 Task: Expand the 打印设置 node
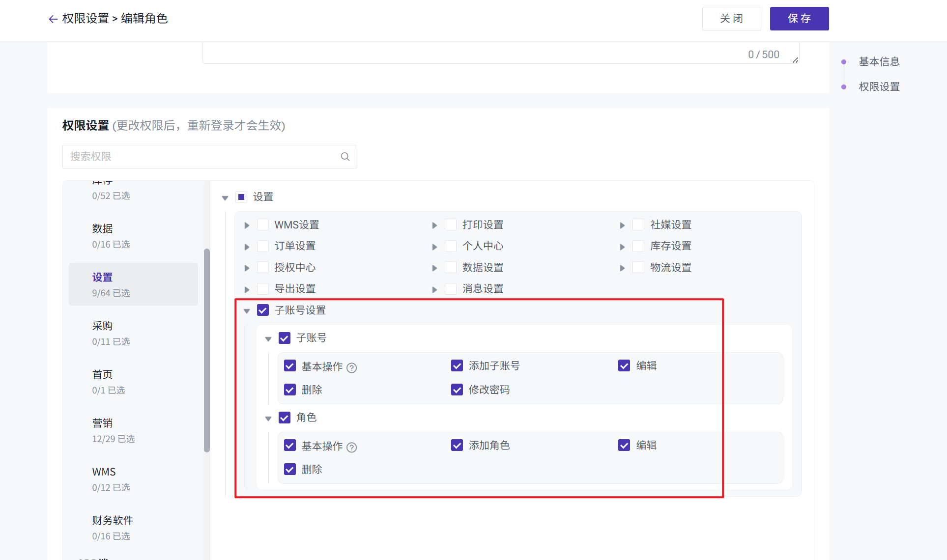434,225
